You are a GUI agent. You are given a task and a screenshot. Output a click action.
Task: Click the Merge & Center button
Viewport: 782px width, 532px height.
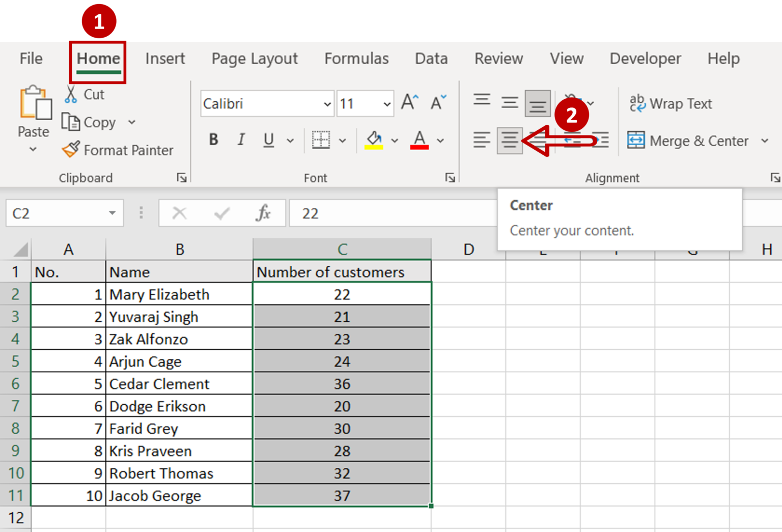click(688, 141)
